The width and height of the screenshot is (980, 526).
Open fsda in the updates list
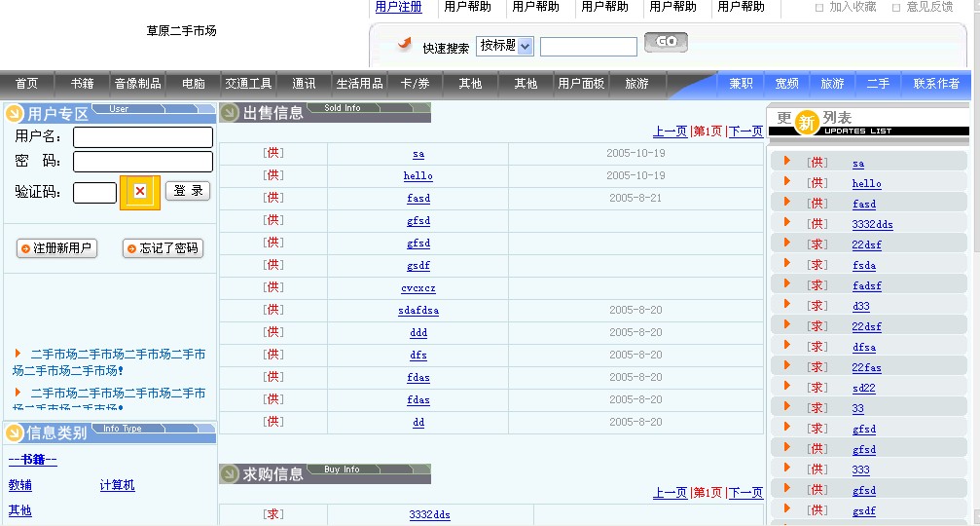pyautogui.click(x=864, y=265)
